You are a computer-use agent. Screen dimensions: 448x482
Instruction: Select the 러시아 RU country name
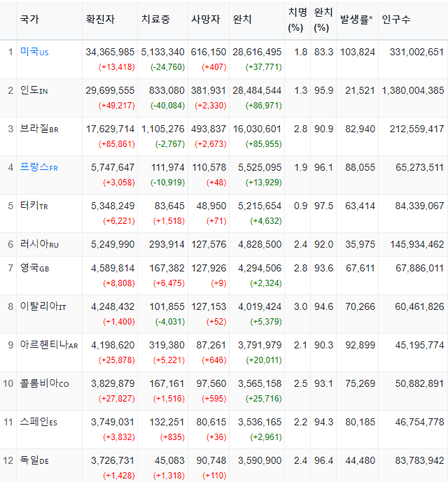pos(39,244)
